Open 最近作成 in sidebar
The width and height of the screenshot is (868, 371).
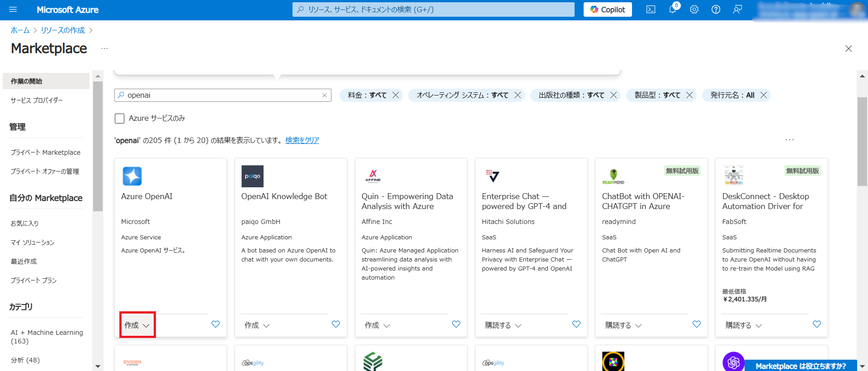tap(24, 262)
